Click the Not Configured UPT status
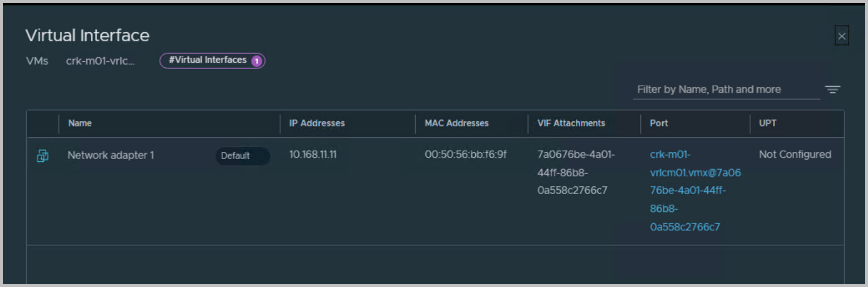 (x=795, y=154)
